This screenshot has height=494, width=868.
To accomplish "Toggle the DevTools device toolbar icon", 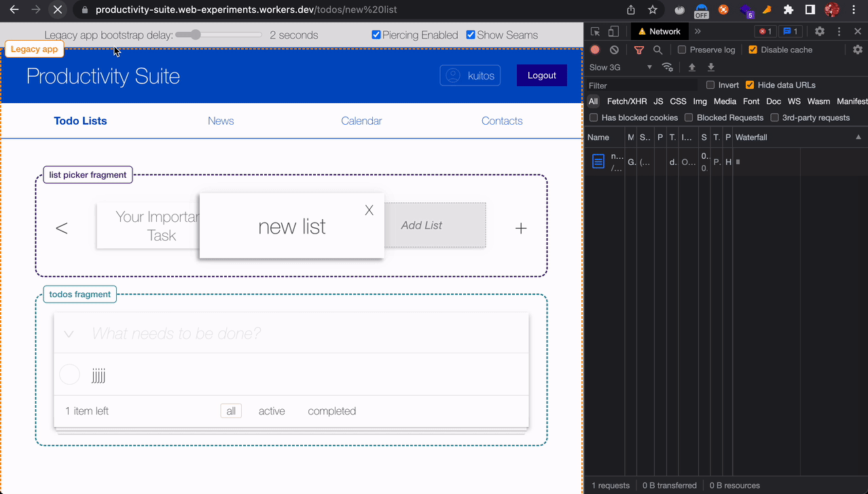I will coord(613,31).
